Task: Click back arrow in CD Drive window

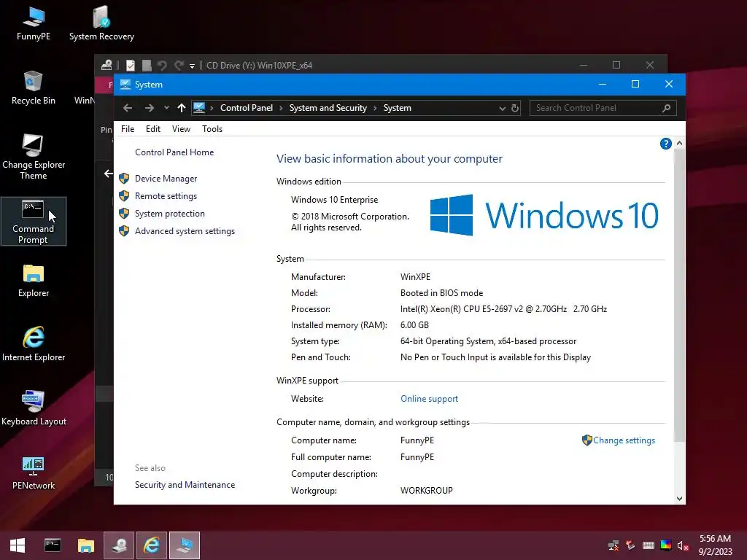Action: [109, 174]
